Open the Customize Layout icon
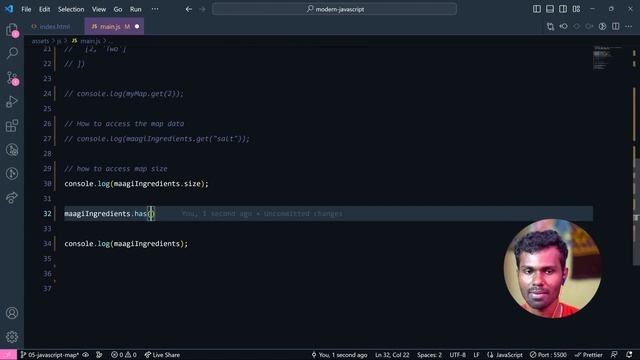This screenshot has width=640, height=360. click(576, 9)
